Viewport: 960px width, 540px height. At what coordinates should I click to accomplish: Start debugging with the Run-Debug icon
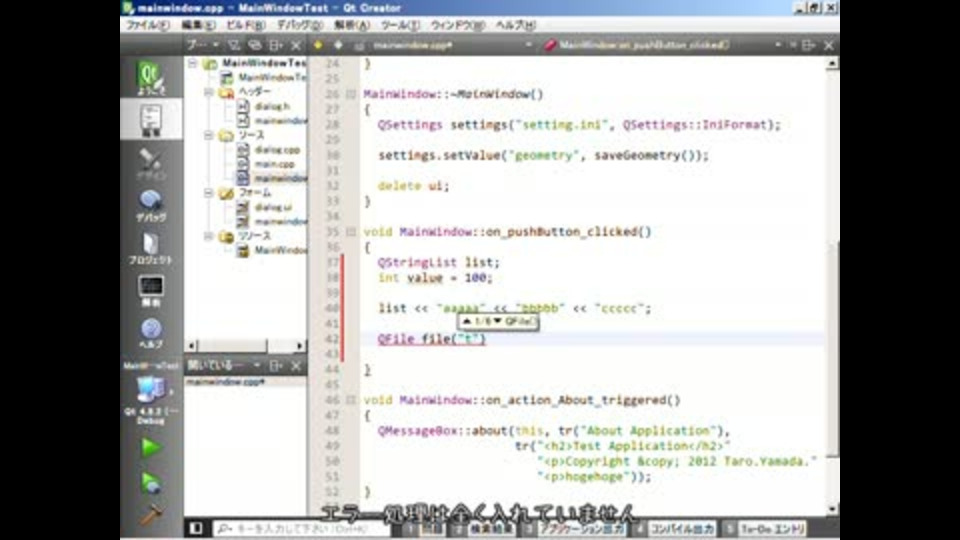point(151,482)
